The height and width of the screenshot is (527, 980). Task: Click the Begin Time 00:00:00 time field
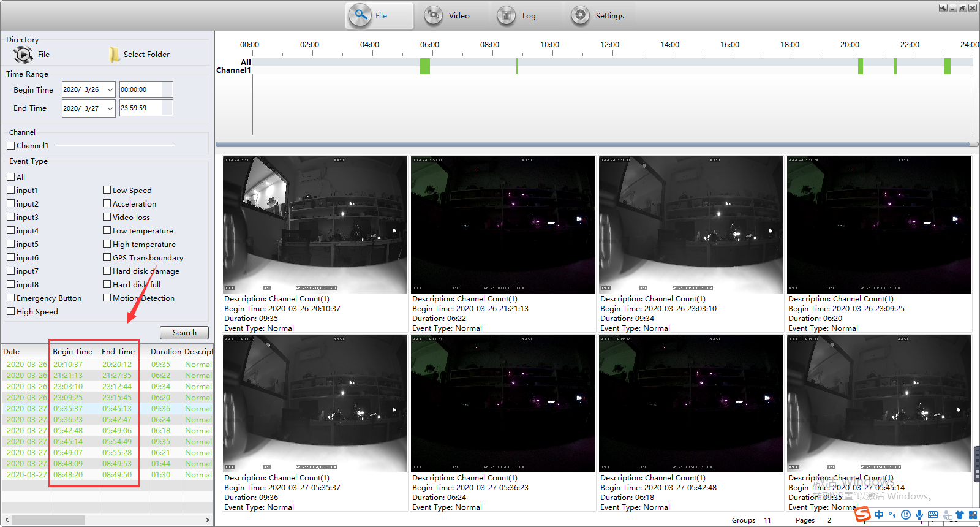pos(146,89)
